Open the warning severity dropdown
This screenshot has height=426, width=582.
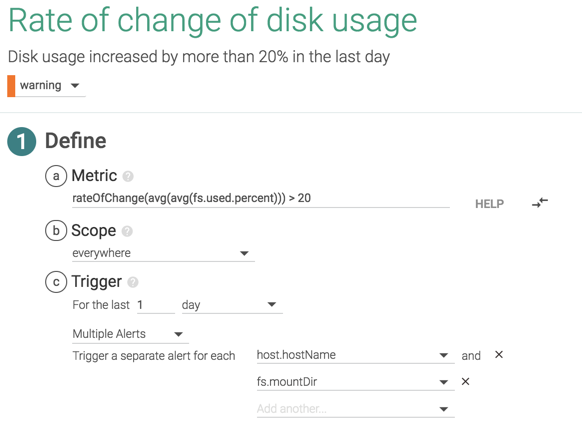pyautogui.click(x=50, y=86)
